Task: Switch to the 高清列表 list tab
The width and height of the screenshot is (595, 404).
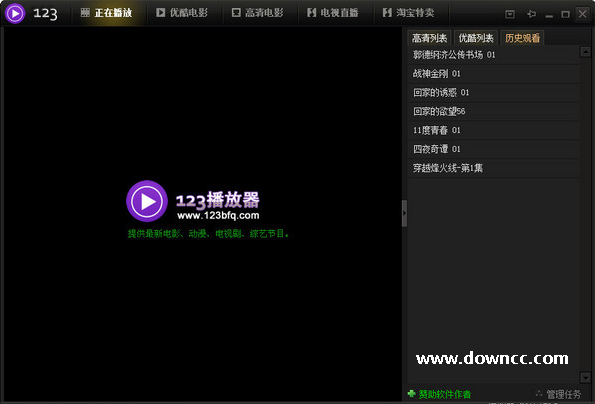Action: pos(430,38)
